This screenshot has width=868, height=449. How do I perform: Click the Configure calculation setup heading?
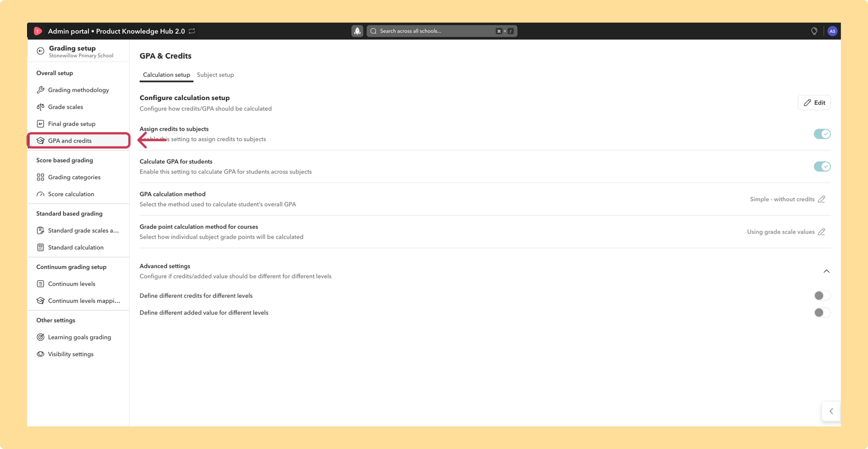[185, 98]
